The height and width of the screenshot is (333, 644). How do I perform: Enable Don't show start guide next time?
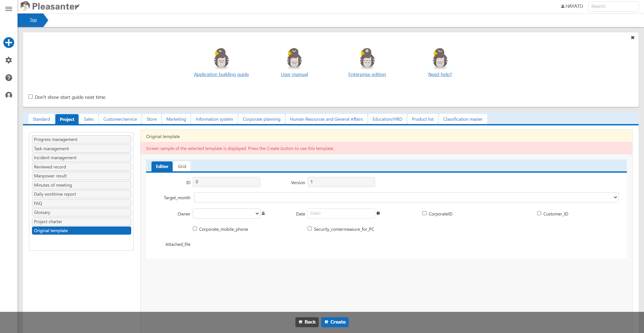[x=31, y=97]
